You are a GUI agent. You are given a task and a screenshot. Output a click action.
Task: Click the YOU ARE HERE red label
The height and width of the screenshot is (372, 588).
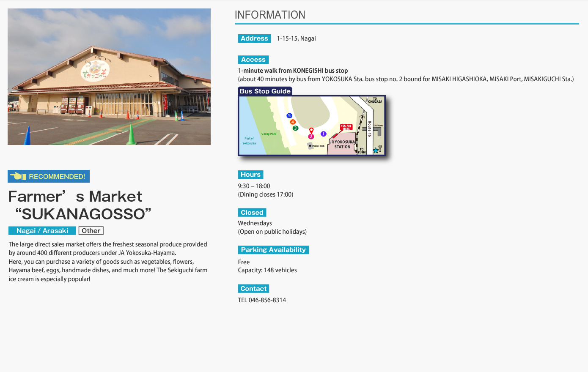(346, 127)
